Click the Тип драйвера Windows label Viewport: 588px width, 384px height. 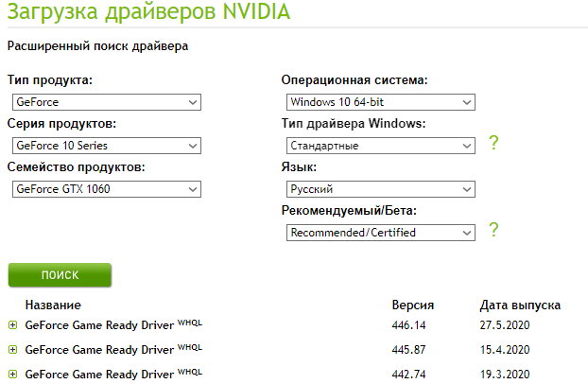pos(354,124)
